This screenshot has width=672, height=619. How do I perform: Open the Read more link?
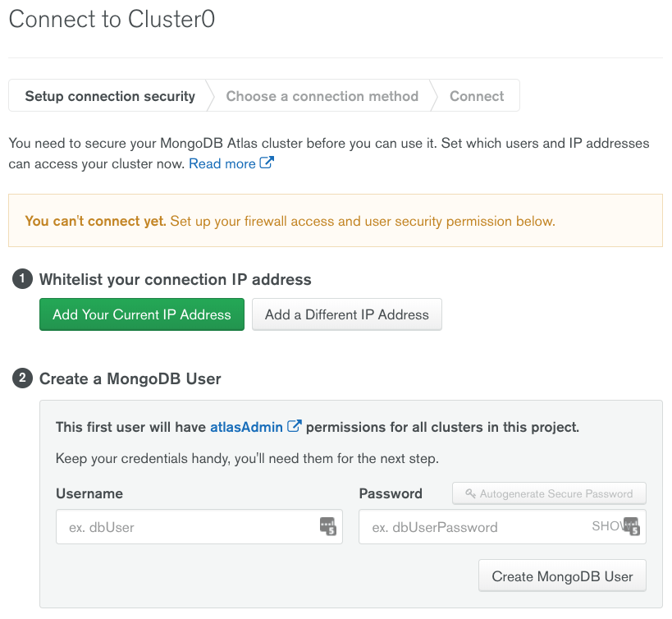pyautogui.click(x=222, y=163)
